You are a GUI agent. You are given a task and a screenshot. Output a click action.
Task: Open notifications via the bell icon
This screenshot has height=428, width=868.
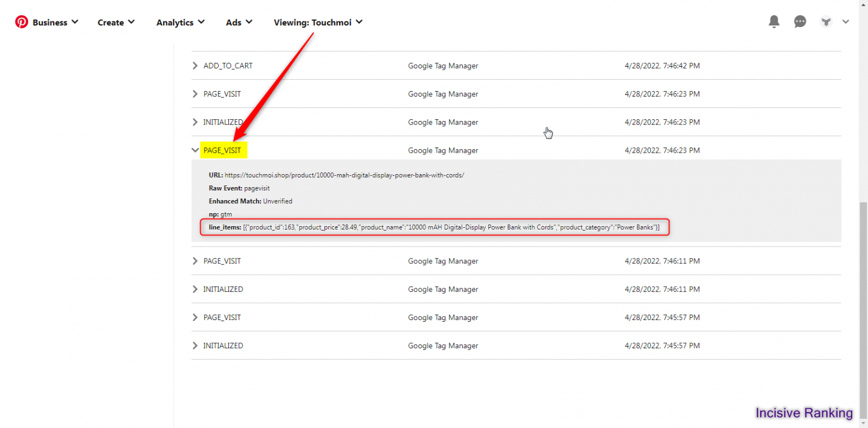(774, 21)
